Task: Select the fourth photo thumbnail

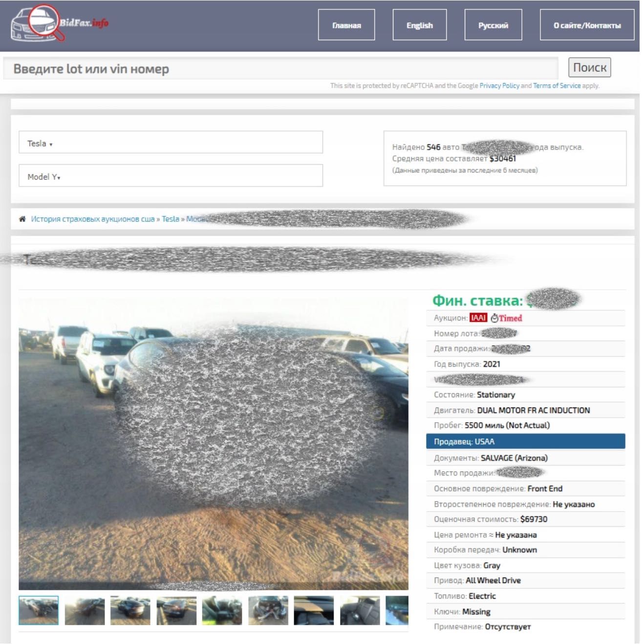Action: (x=176, y=610)
